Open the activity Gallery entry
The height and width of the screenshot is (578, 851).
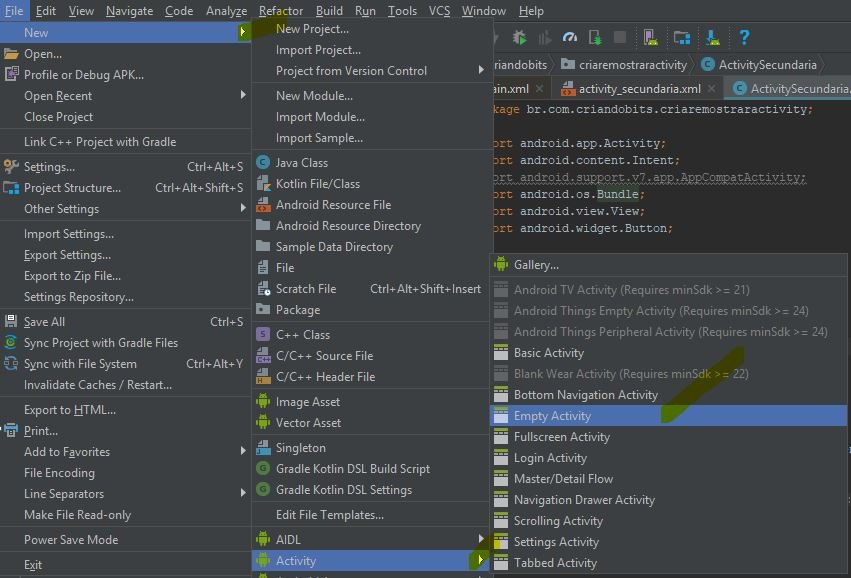669,265
